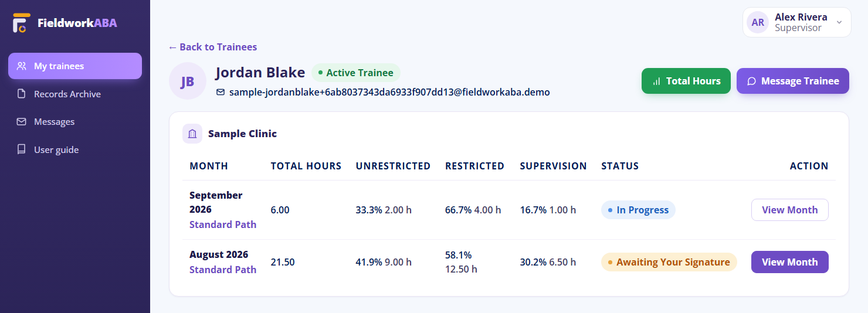The image size is (868, 313).
Task: Click the 16.7% 1.00 h supervision cell
Action: tap(548, 210)
